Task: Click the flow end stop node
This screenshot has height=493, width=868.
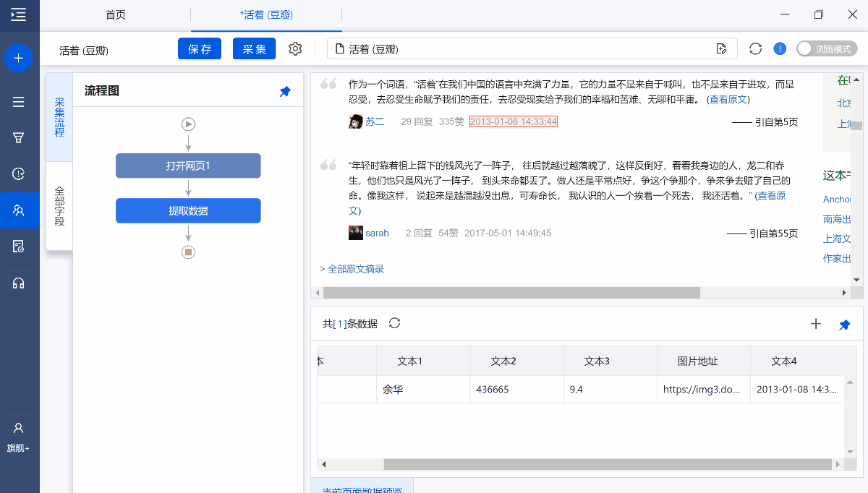Action: (x=188, y=252)
